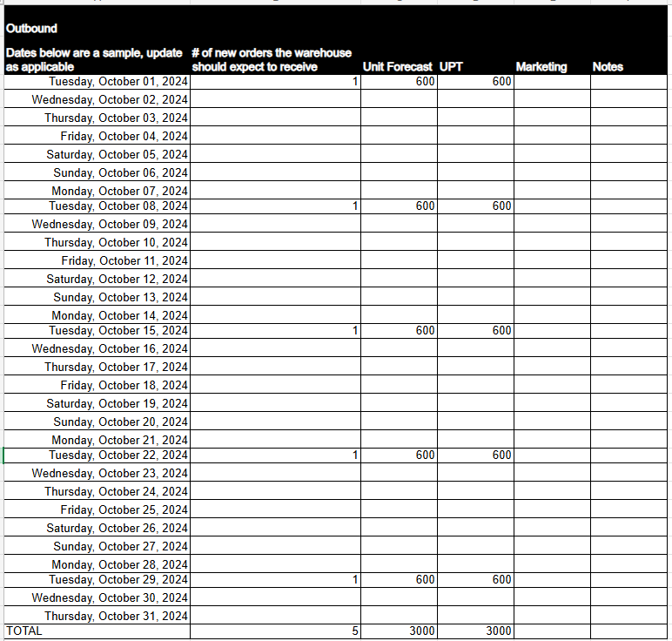672x641 pixels.
Task: Click the empty Notes cell for October 01
Action: pos(628,82)
